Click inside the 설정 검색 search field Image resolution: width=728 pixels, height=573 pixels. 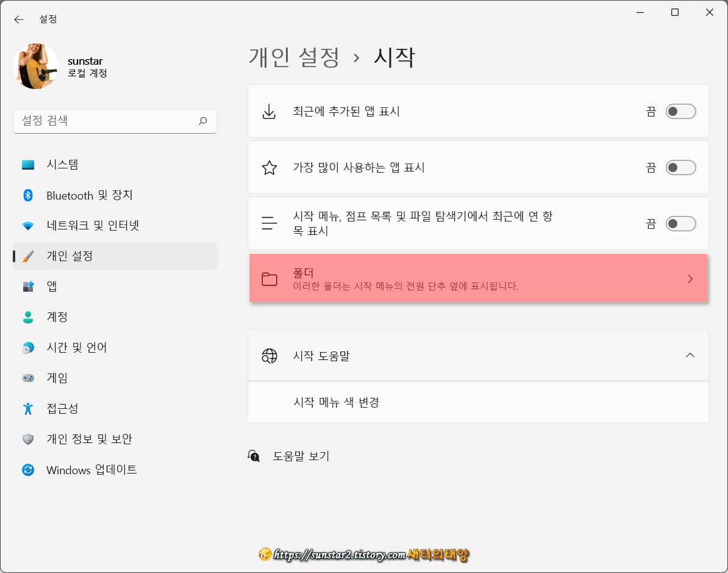pos(115,121)
